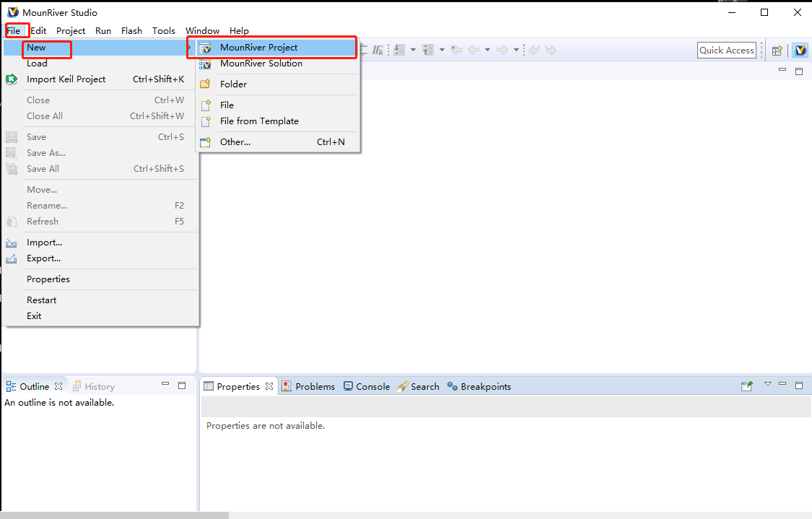The height and width of the screenshot is (519, 812).
Task: Open the Window menu
Action: (203, 30)
